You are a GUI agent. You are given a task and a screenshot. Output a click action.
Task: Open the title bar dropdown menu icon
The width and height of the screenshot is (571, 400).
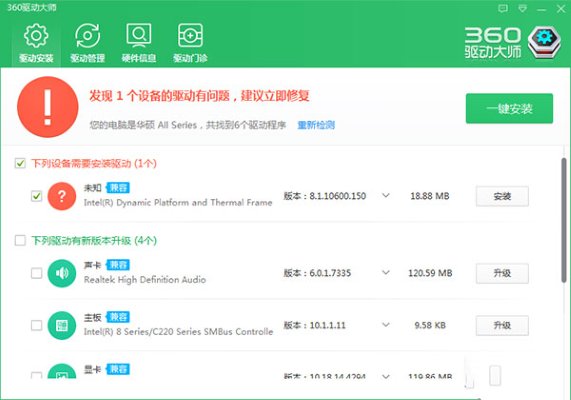click(522, 8)
